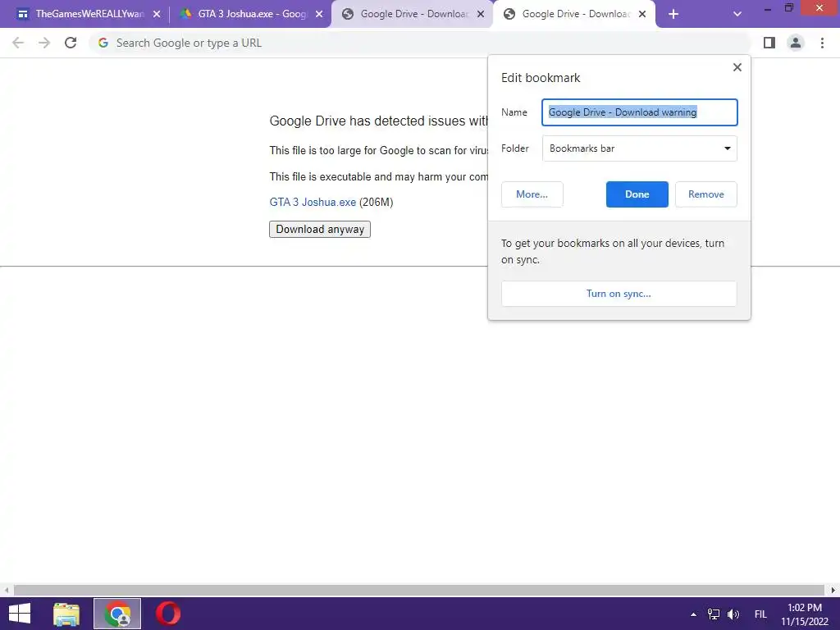Show hidden system tray icons
The height and width of the screenshot is (630, 840).
click(693, 614)
